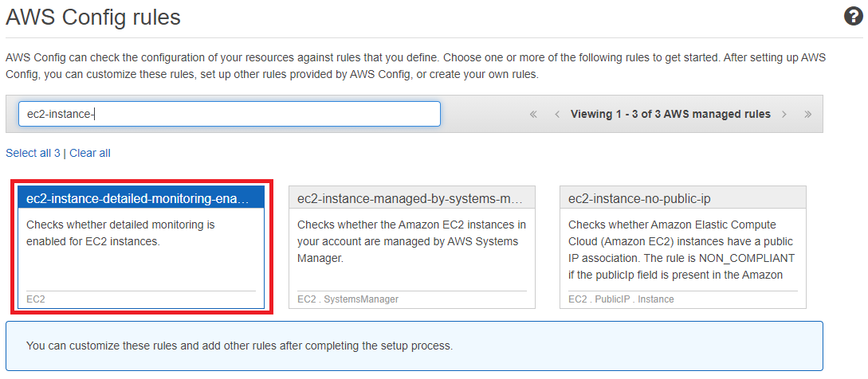Go to last page of managed rules
The width and height of the screenshot is (868, 379).
(807, 114)
